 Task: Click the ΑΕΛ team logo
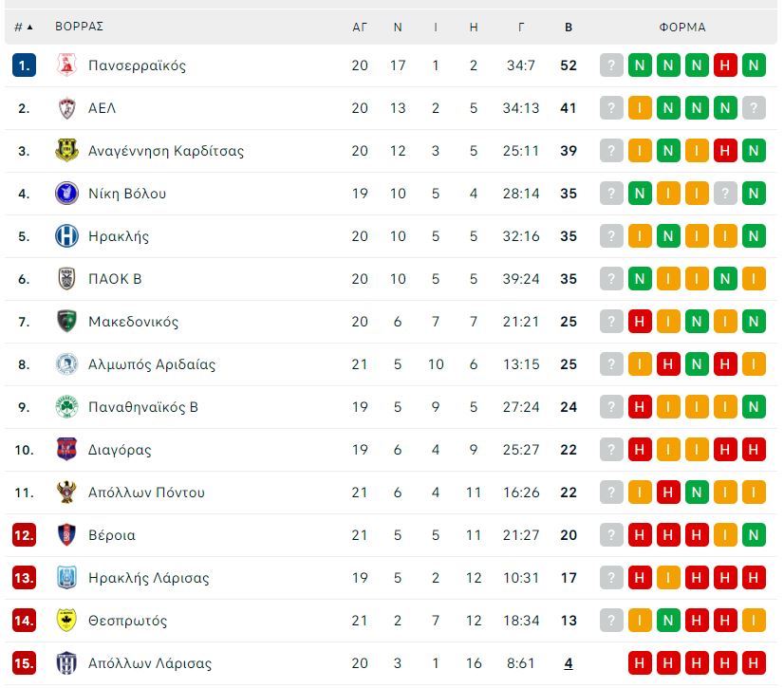[x=66, y=108]
